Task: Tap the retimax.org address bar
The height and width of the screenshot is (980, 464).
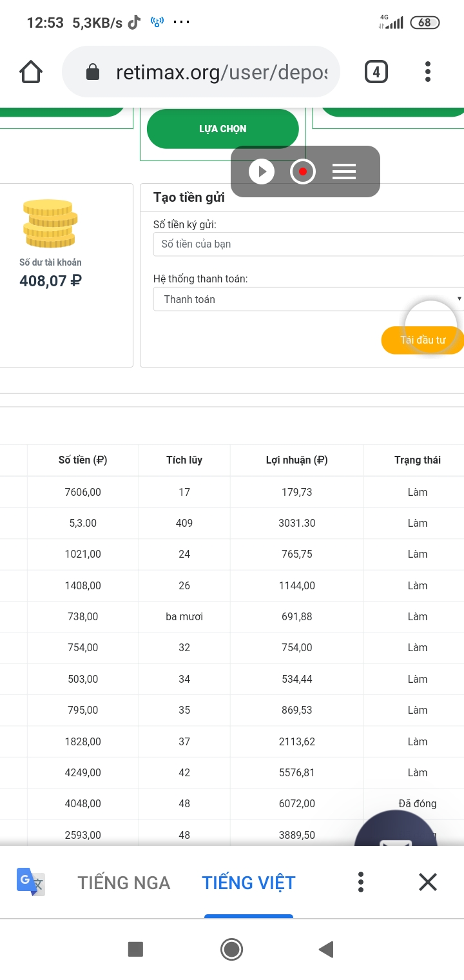Action: point(219,72)
